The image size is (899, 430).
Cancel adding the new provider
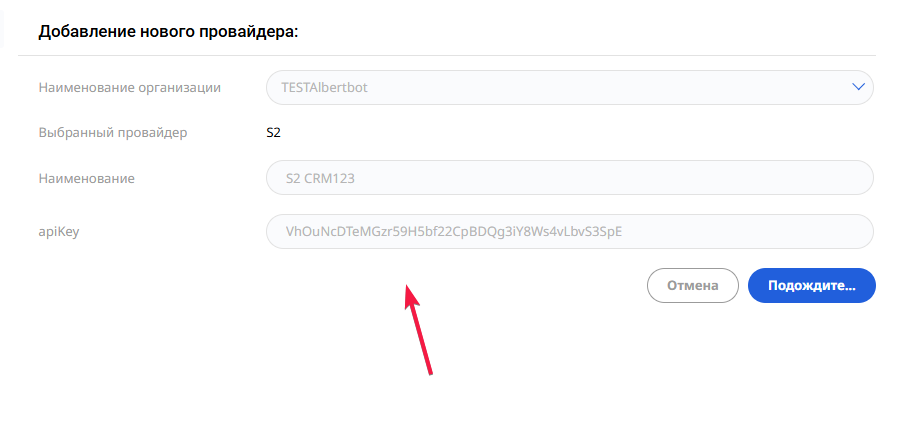coord(692,285)
